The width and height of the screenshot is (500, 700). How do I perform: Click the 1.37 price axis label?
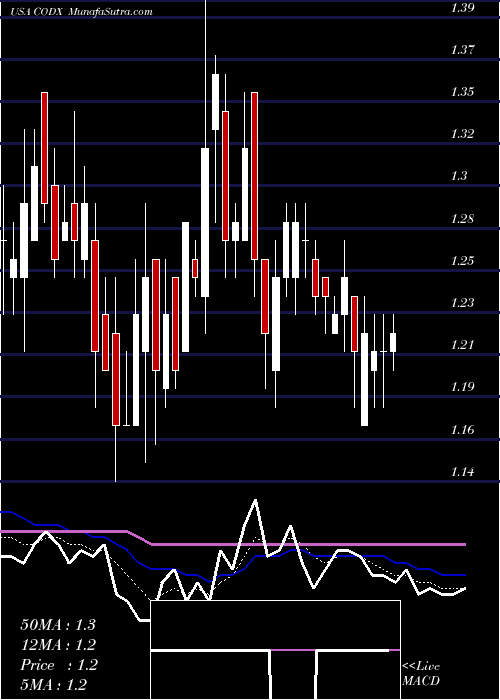(462, 50)
